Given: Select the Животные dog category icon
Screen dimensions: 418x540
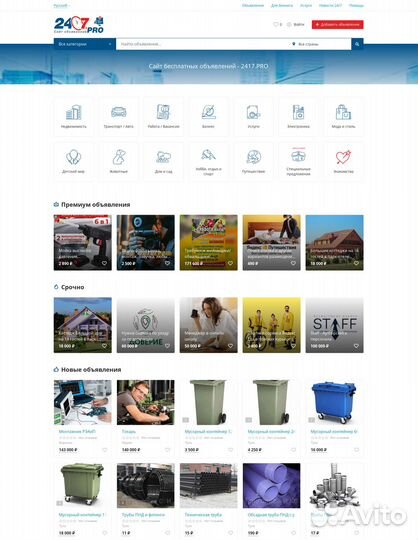Looking at the screenshot, I should coord(118,157).
